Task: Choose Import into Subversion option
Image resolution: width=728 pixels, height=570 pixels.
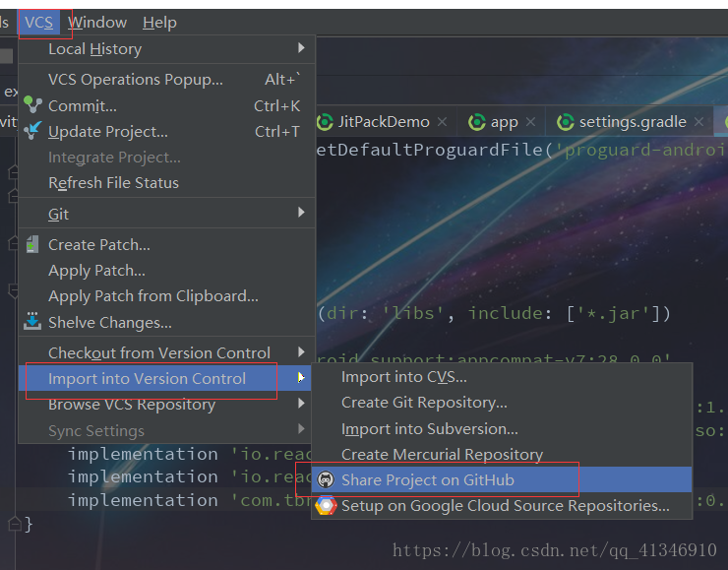Action: 502,429
